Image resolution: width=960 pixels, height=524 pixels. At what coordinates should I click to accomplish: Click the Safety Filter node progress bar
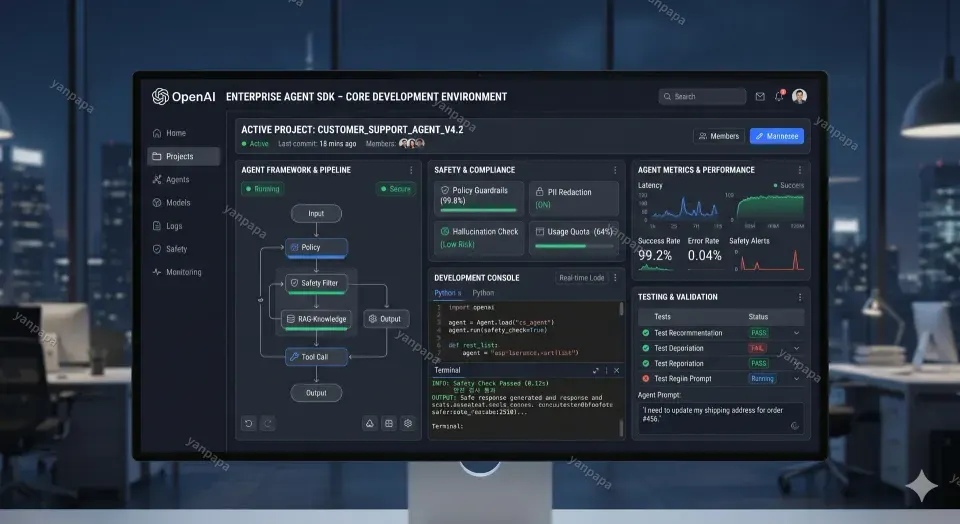(316, 293)
